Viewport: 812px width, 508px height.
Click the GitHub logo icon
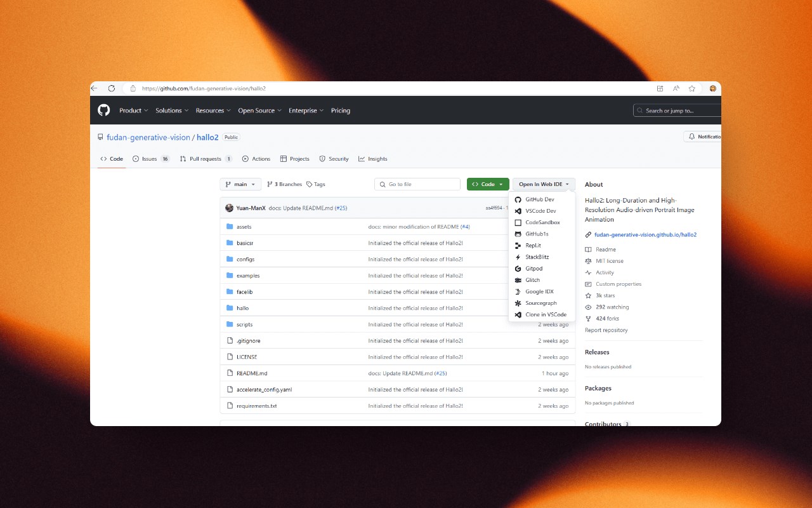[x=104, y=110]
